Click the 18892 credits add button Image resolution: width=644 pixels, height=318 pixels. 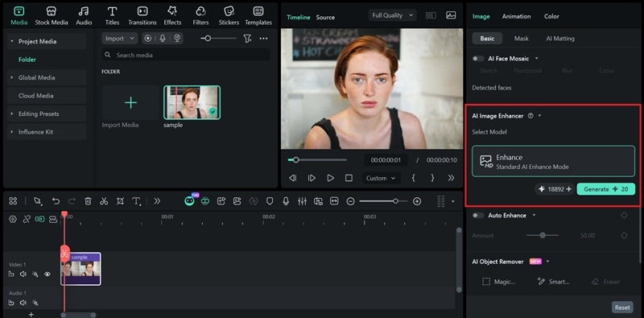[x=569, y=189]
